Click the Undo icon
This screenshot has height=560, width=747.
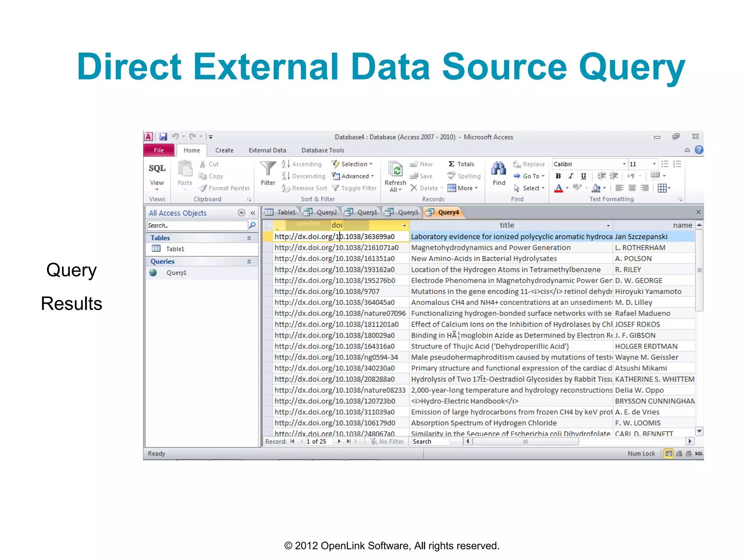click(x=175, y=137)
